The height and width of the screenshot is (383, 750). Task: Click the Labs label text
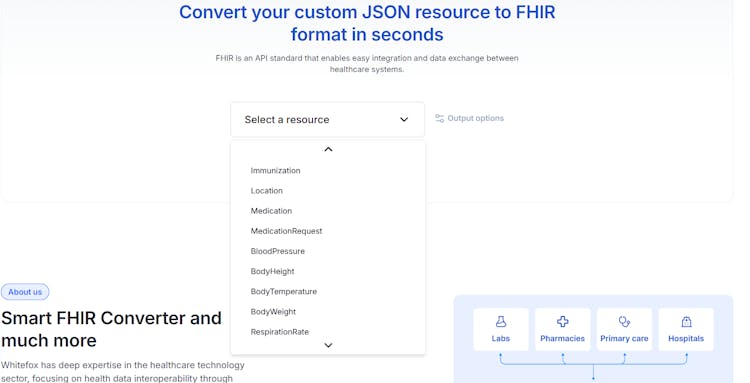pyautogui.click(x=501, y=339)
